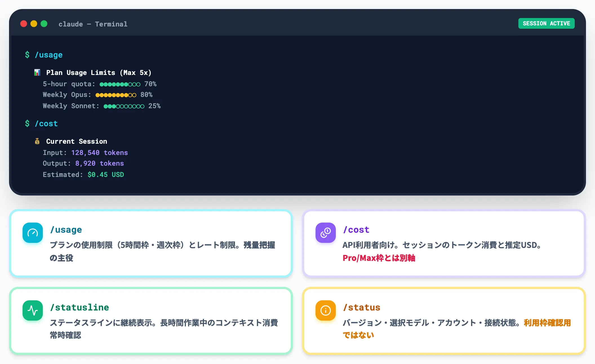Click the bar chart emoji beside Plan Usage Limits
Image resolution: width=595 pixels, height=364 pixels.
click(x=37, y=73)
